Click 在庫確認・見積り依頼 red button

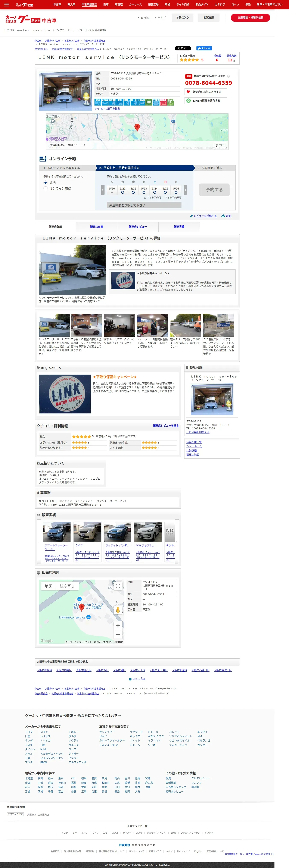click(x=250, y=18)
